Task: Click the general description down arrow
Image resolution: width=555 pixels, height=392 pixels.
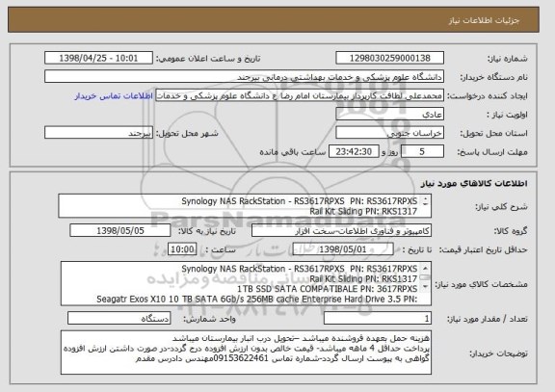Action: [x=425, y=204]
